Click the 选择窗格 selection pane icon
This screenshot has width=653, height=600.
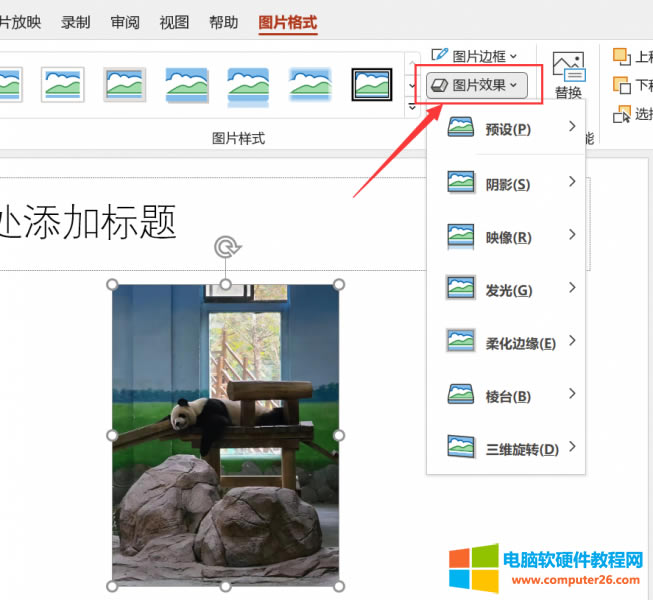click(622, 114)
